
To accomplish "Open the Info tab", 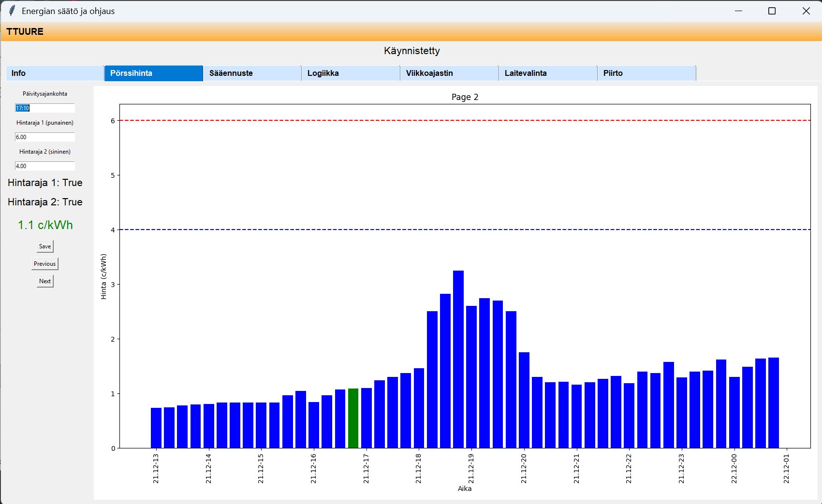I will pyautogui.click(x=55, y=73).
